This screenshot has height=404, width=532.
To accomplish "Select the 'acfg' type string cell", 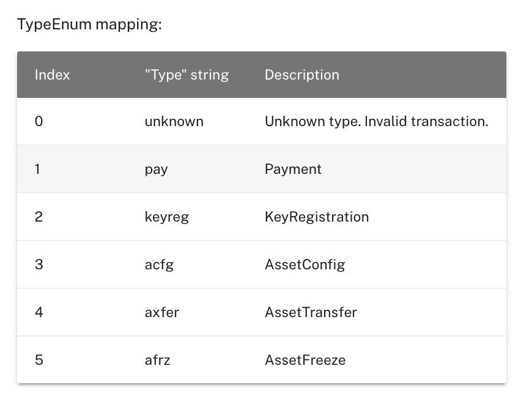I will tap(159, 264).
